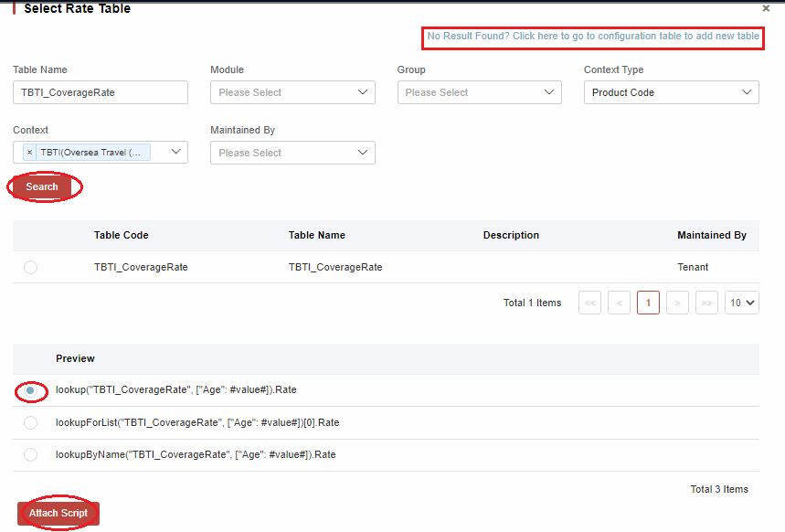The height and width of the screenshot is (532, 785).
Task: Expand the Context Type dropdown
Action: [x=672, y=92]
